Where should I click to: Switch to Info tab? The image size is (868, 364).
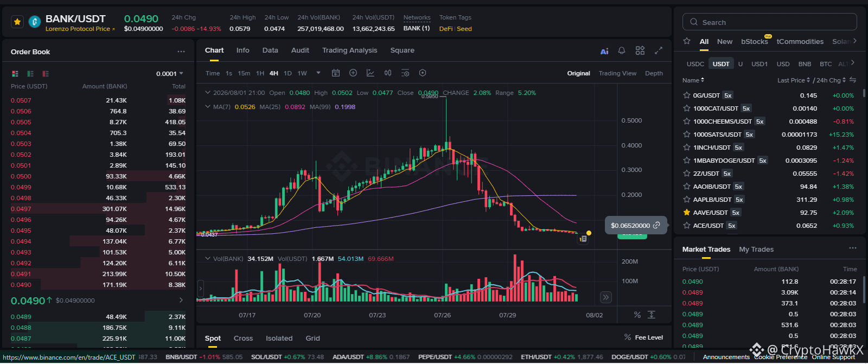[x=242, y=50]
